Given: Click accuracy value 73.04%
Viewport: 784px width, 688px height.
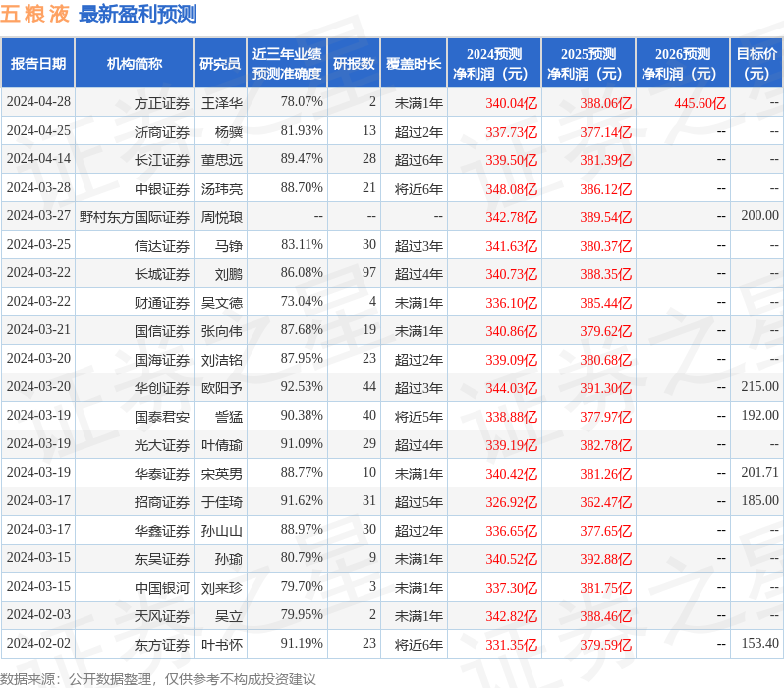Looking at the screenshot, I should (302, 301).
